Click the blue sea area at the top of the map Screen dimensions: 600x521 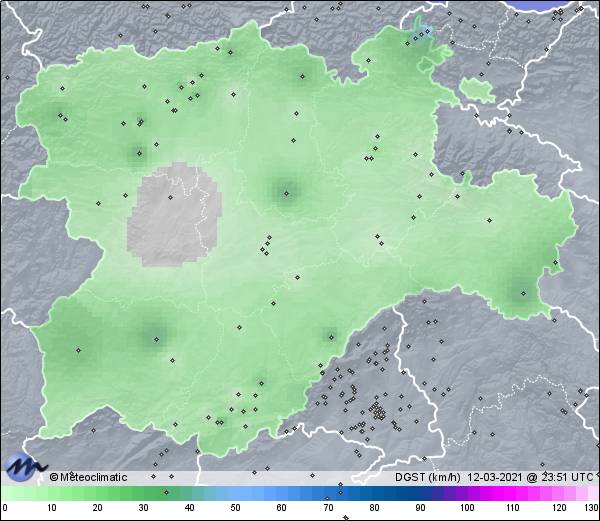click(x=541, y=6)
